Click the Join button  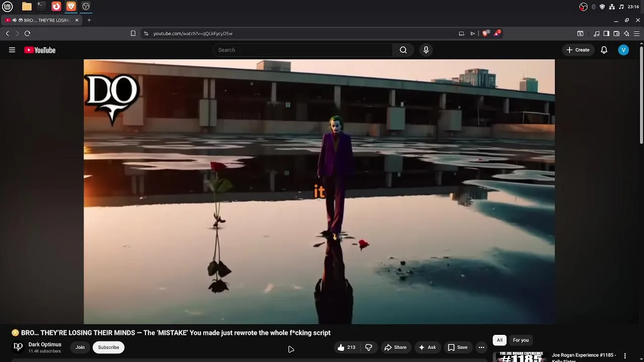click(x=80, y=347)
